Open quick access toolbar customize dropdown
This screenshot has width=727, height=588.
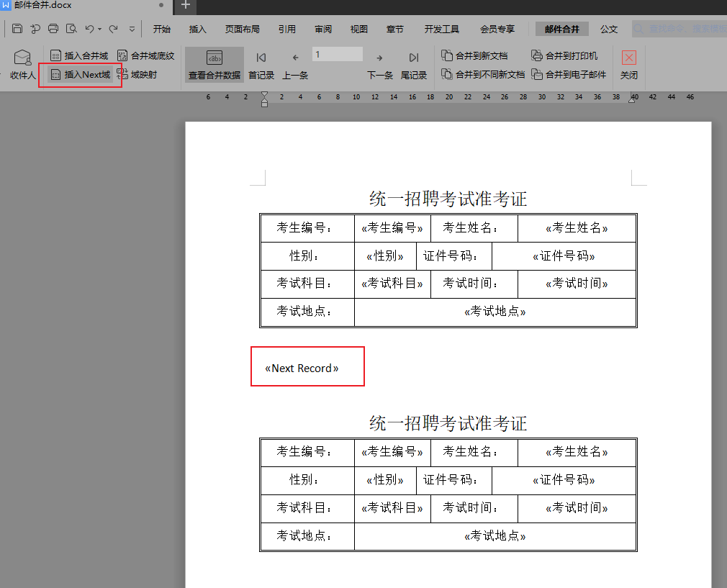pyautogui.click(x=132, y=30)
